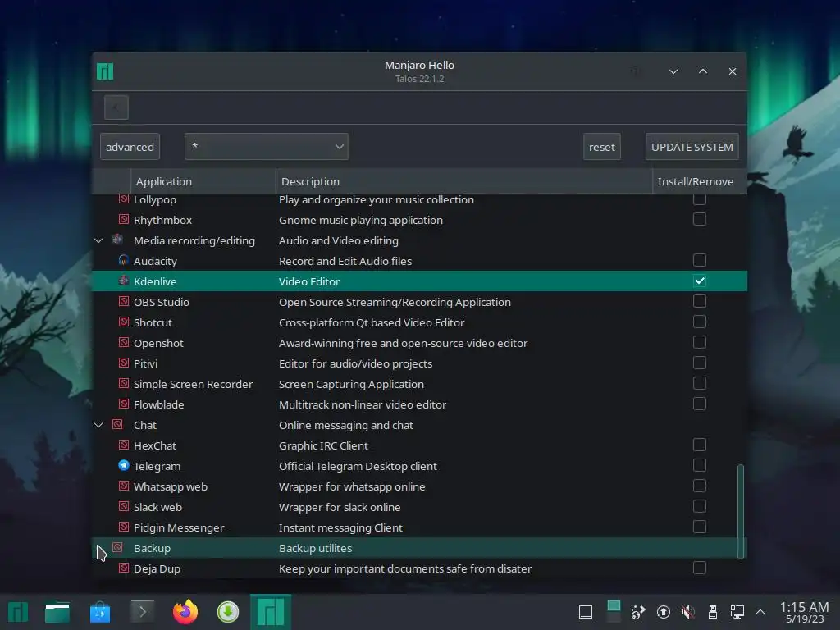Click the Backup category icon
840x630 pixels.
click(x=117, y=547)
